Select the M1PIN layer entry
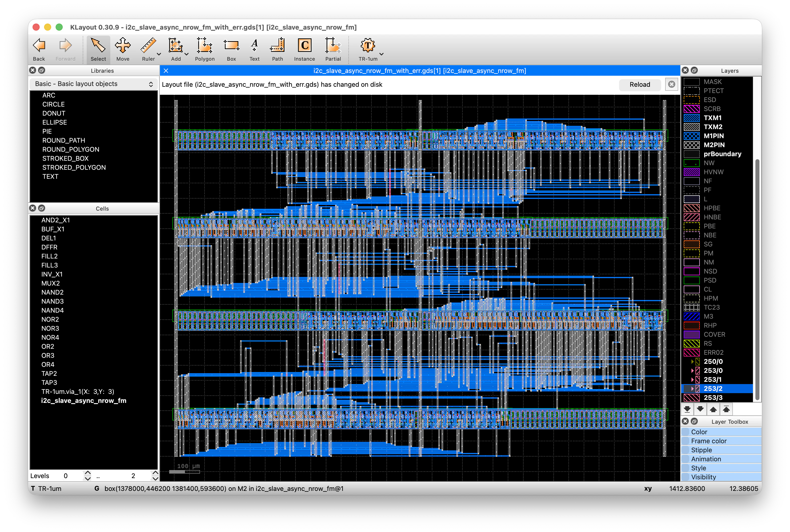This screenshot has width=790, height=532. pos(717,136)
